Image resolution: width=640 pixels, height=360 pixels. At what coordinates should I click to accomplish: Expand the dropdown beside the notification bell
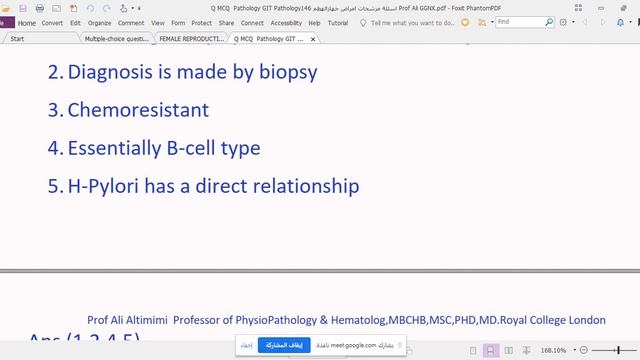pos(631,22)
